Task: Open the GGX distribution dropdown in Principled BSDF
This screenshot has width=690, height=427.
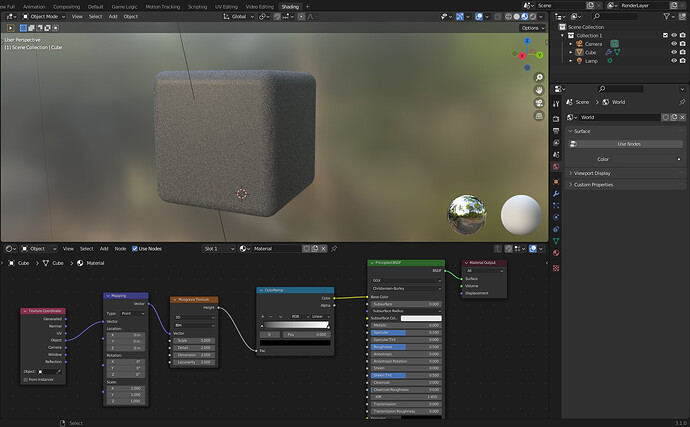Action: click(406, 280)
